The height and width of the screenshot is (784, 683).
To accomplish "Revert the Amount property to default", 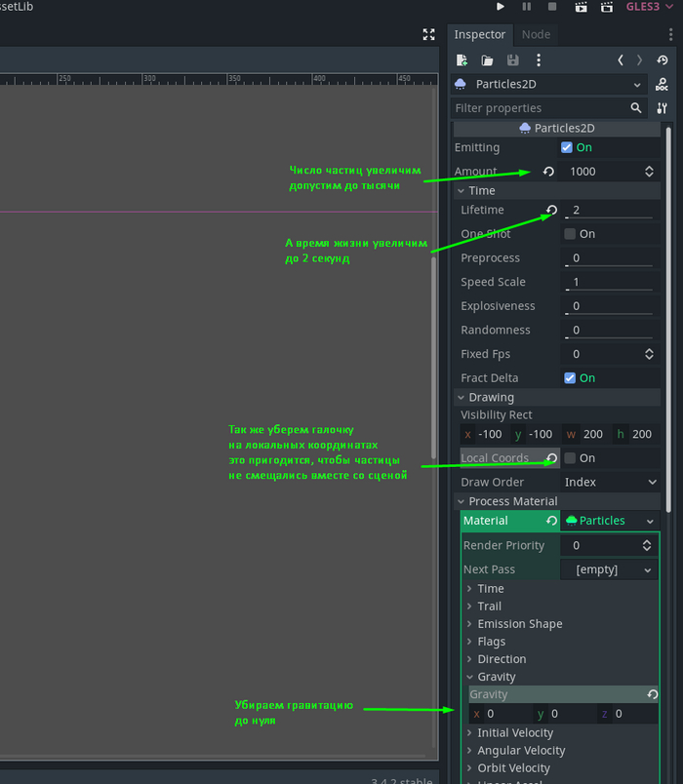I will tap(548, 172).
